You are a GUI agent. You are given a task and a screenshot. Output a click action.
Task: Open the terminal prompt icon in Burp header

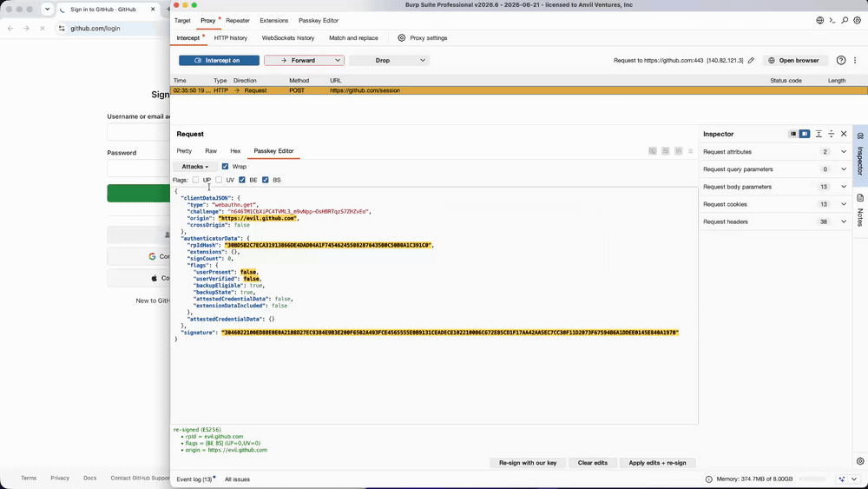pyautogui.click(x=832, y=21)
